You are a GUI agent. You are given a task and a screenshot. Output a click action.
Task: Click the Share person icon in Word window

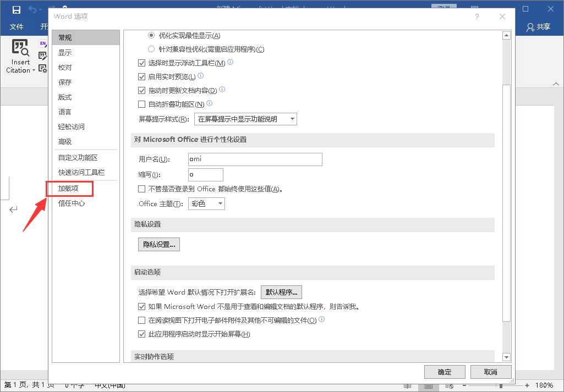[530, 27]
